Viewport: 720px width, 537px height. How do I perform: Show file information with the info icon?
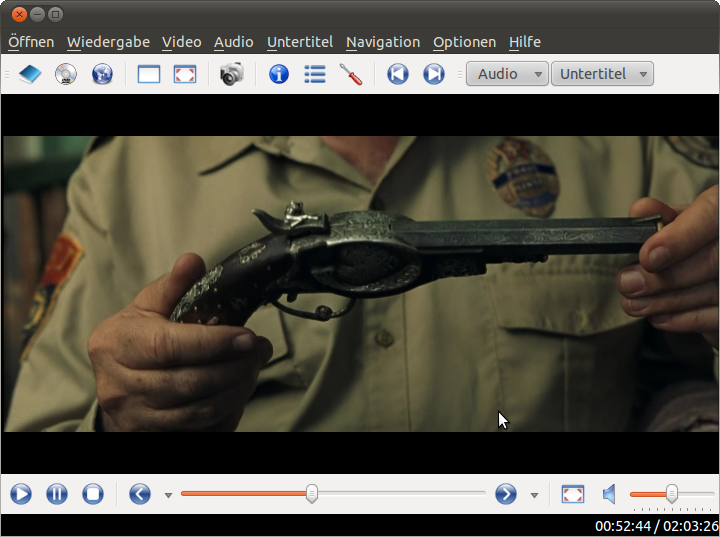point(279,74)
